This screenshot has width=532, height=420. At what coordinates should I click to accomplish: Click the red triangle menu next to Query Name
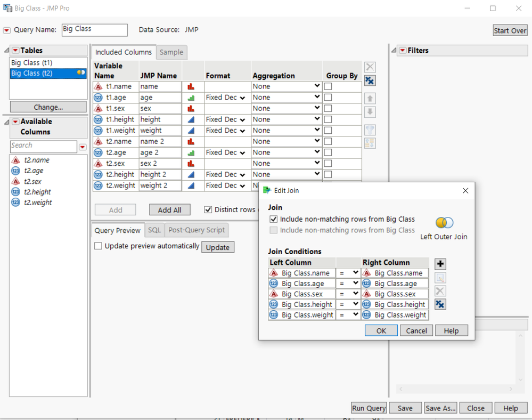coord(6,30)
